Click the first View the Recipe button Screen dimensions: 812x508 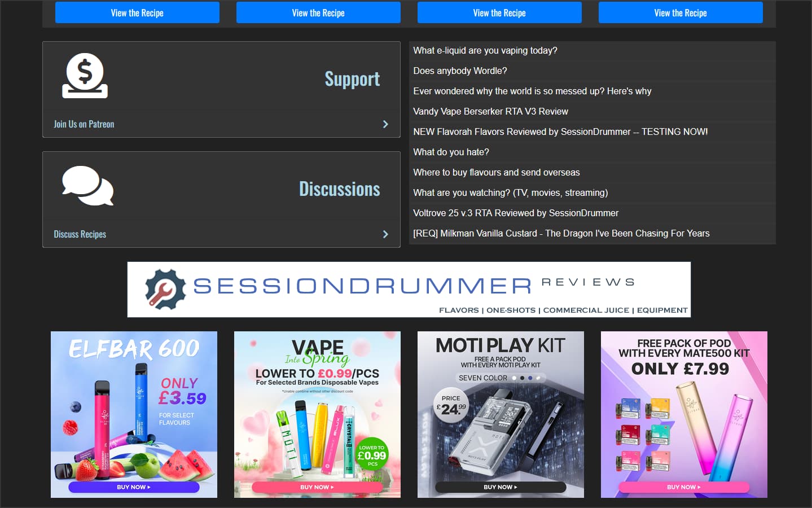point(137,12)
